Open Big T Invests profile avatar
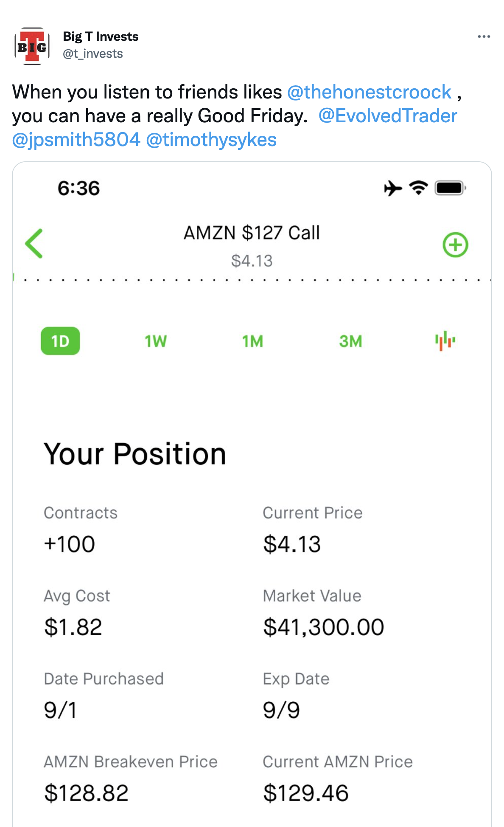 32,46
